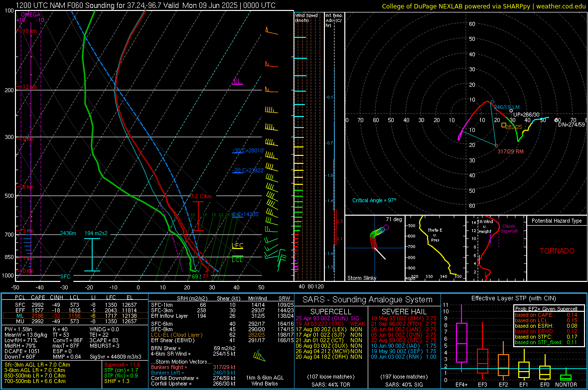Viewport: 588px width, 390px height.
Task: Click the 'Bunkers Left = 246/19 kt' line
Action: [193, 373]
